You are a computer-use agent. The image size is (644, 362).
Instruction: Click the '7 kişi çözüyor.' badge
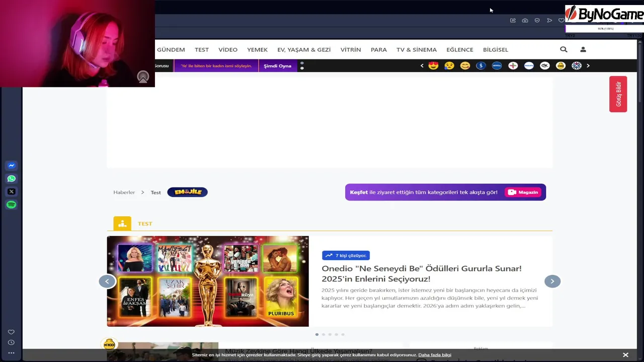click(x=346, y=255)
